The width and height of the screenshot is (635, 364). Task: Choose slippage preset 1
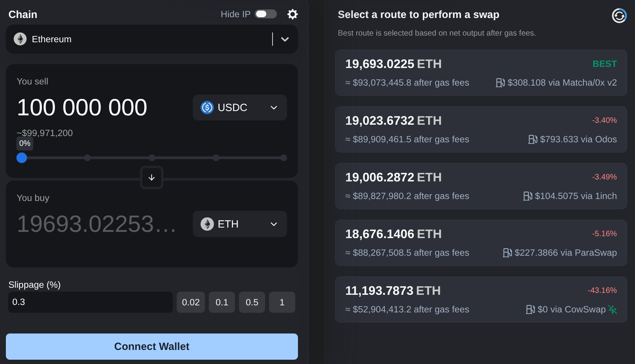(x=282, y=302)
